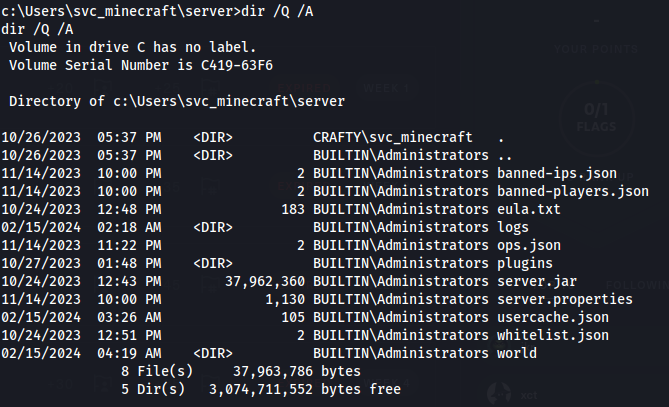The height and width of the screenshot is (407, 669).
Task: Click the 3,074,711,552 bytes free text
Action: point(305,389)
